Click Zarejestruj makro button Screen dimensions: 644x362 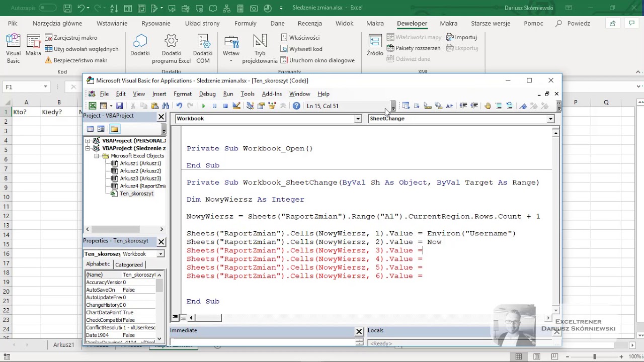click(71, 38)
